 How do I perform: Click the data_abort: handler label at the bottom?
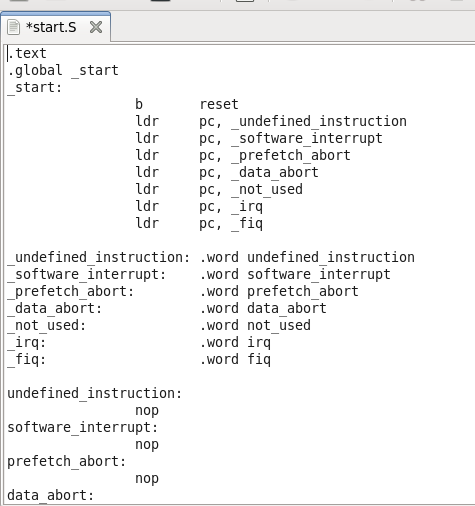(x=51, y=495)
